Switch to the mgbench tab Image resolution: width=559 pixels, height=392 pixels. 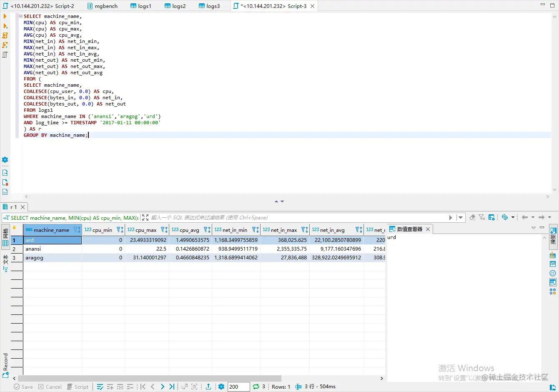pos(102,6)
